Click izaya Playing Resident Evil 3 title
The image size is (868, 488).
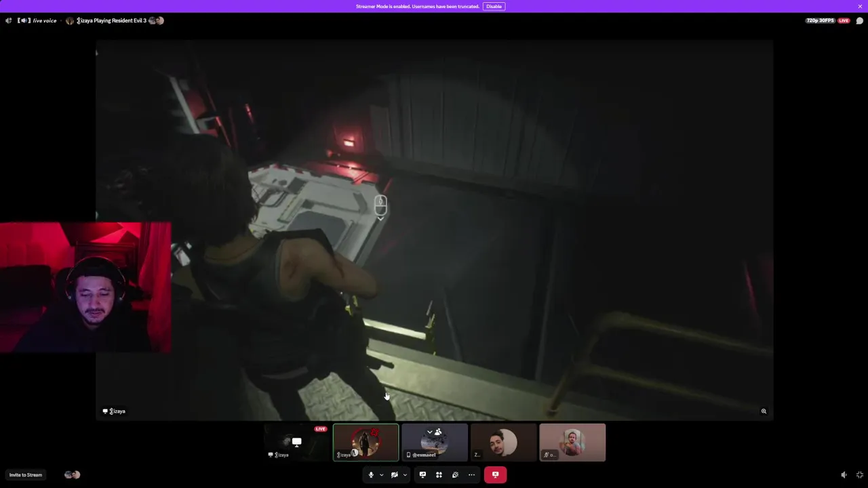click(111, 20)
